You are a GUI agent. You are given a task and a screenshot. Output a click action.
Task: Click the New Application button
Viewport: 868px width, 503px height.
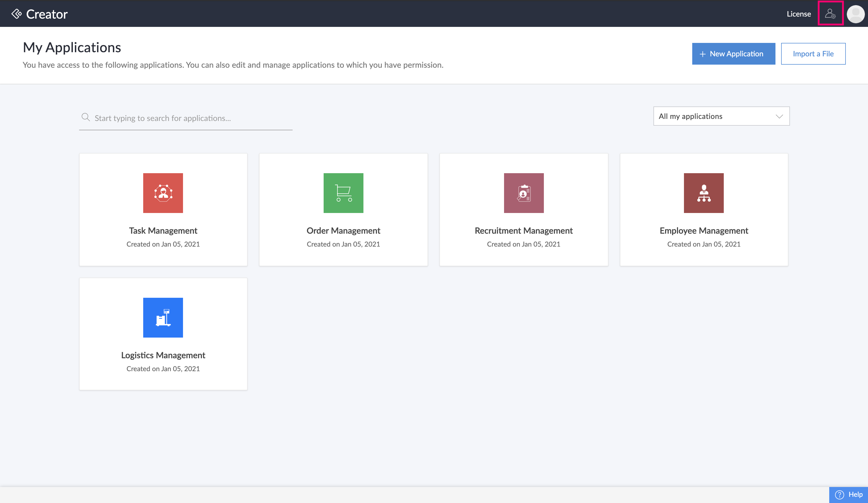(734, 54)
